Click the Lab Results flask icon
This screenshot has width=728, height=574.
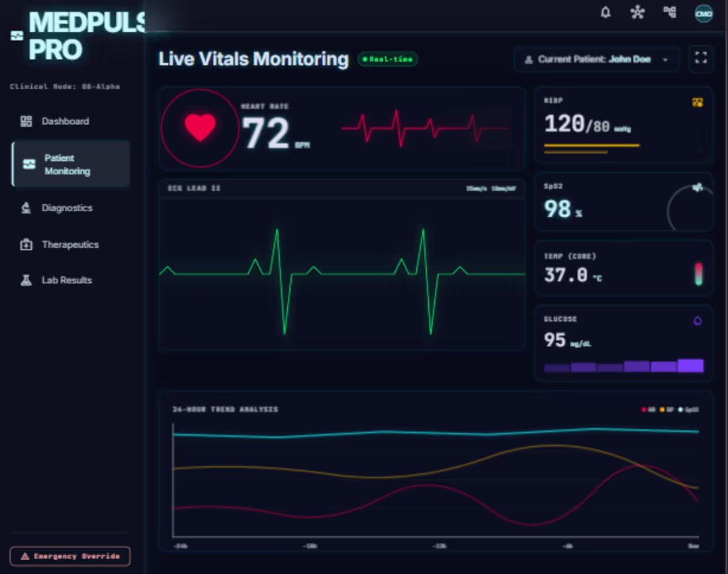[26, 280]
